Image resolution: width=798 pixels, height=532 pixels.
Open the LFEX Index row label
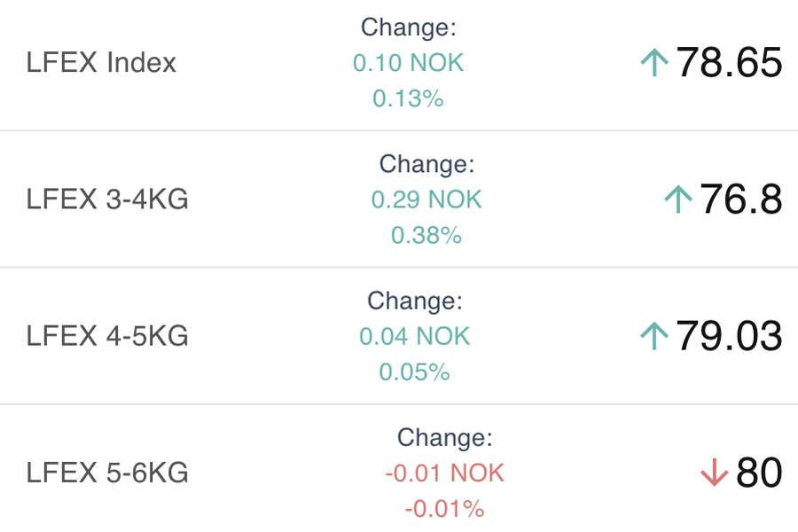click(101, 63)
